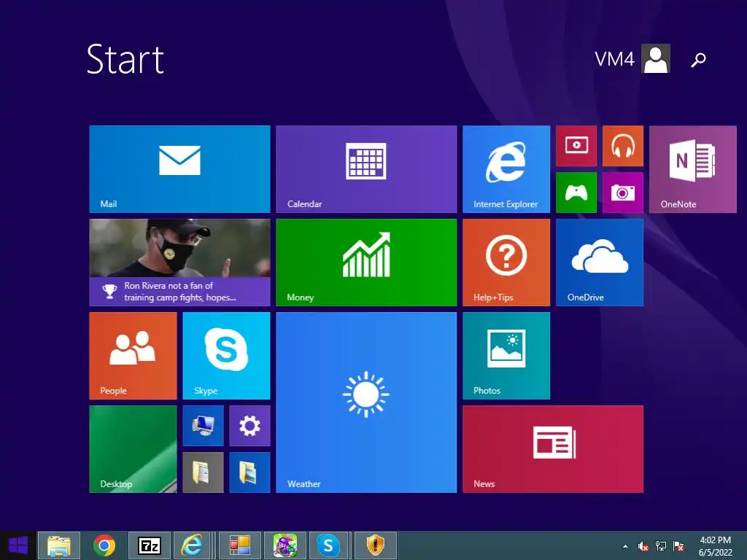This screenshot has height=560, width=747.
Task: Open the gray Documents folder tile
Action: pos(203,472)
